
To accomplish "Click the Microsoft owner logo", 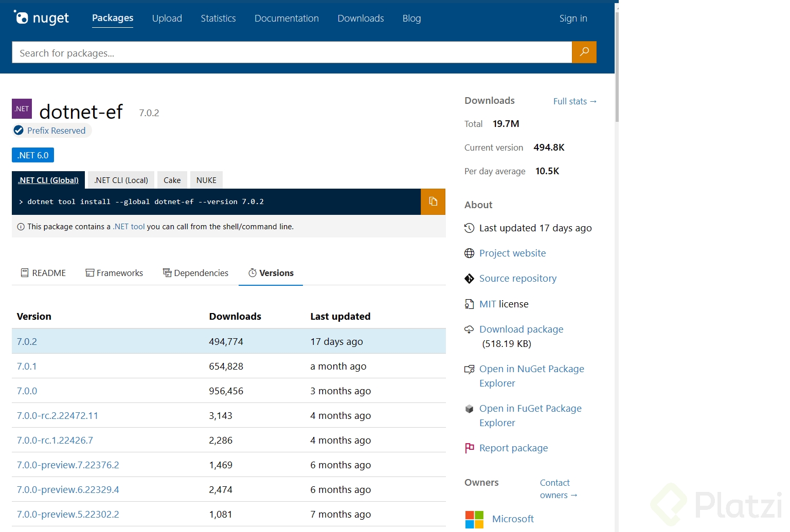I will [x=474, y=519].
